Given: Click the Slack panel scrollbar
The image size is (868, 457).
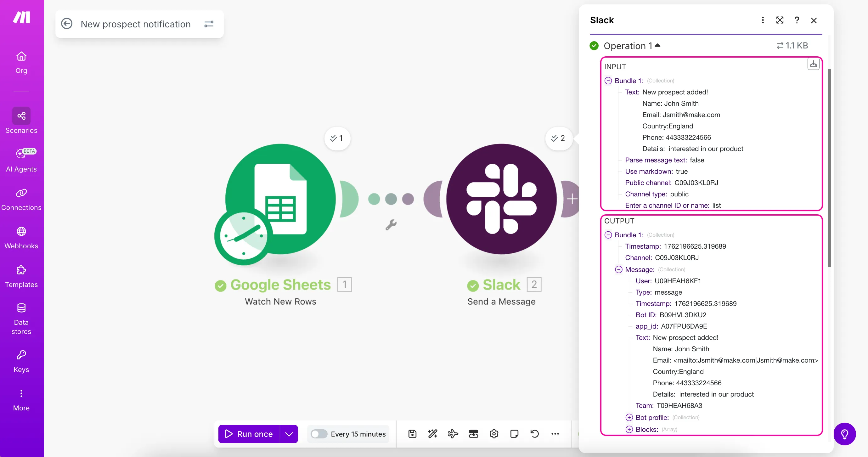Looking at the screenshot, I should pyautogui.click(x=829, y=167).
